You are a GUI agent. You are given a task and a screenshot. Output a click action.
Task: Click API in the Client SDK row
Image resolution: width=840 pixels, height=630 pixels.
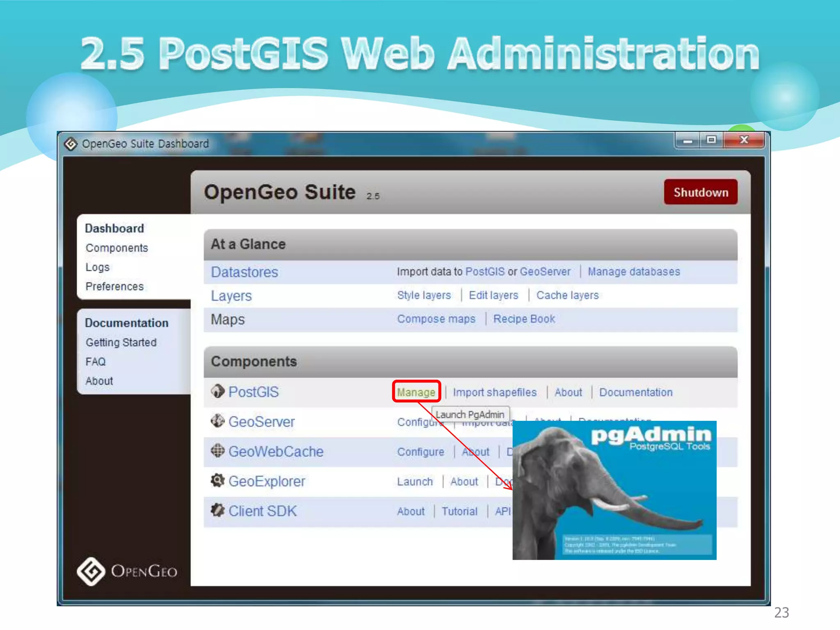(x=503, y=511)
